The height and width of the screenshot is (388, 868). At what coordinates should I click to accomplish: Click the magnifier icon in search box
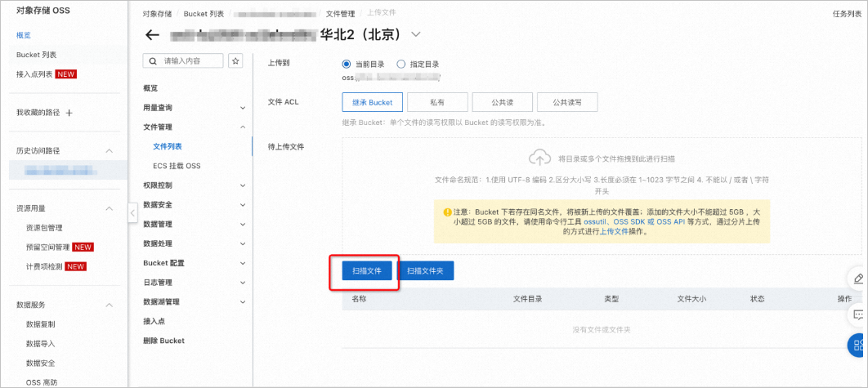(154, 60)
